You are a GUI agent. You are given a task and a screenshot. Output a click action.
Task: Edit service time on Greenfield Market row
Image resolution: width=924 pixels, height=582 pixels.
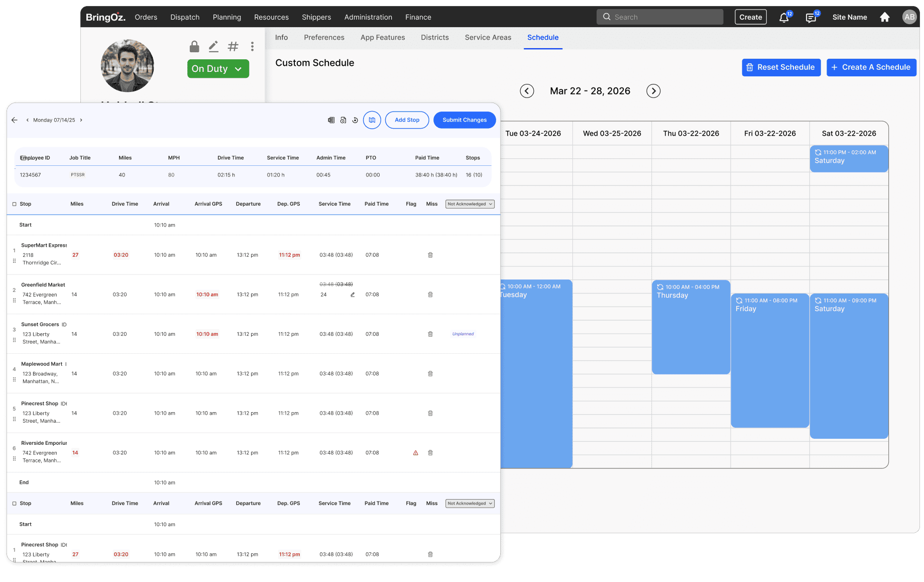pyautogui.click(x=353, y=295)
